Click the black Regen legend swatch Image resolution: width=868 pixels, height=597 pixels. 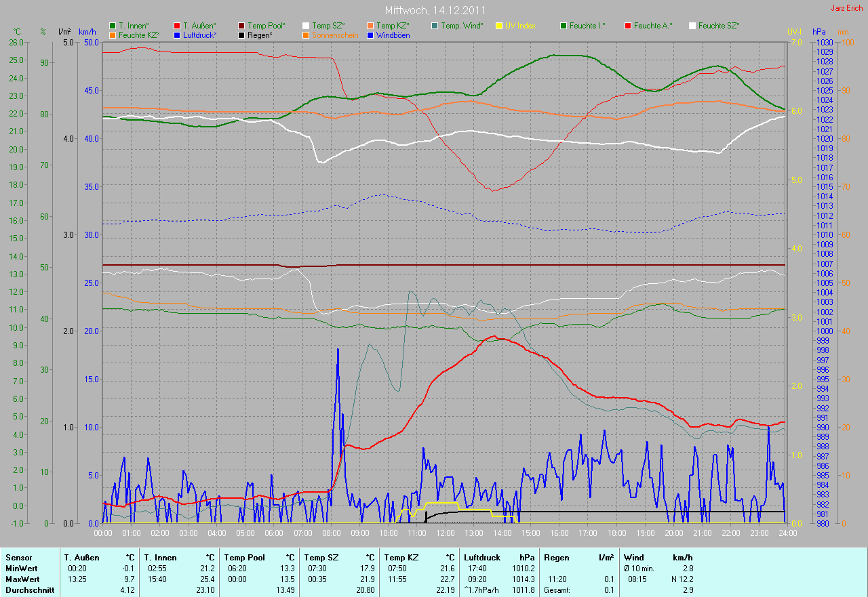[x=241, y=35]
